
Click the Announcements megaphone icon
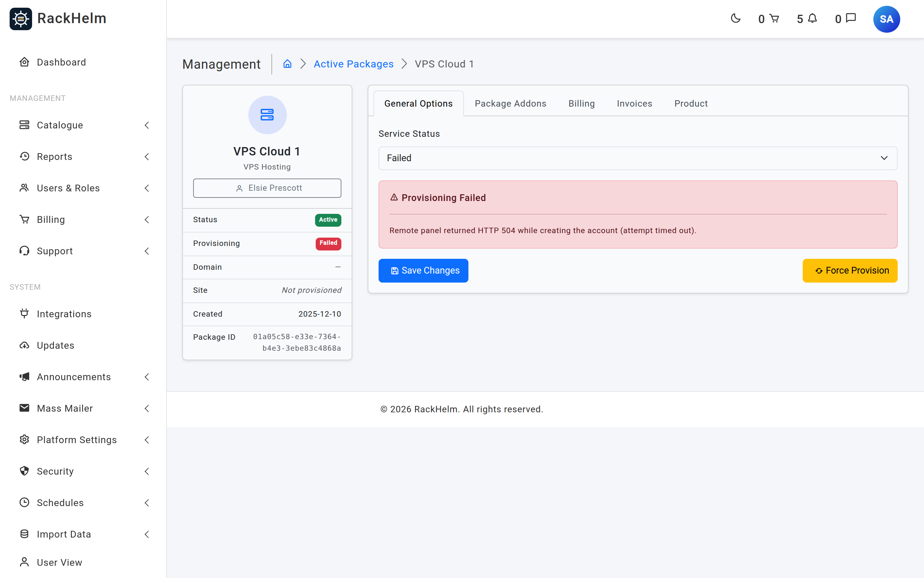click(x=24, y=377)
